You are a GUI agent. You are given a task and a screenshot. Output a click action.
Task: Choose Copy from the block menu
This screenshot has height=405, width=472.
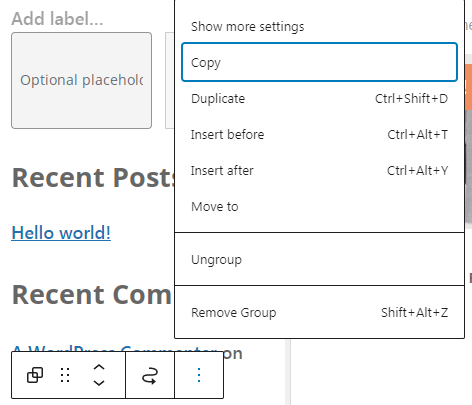tap(319, 62)
